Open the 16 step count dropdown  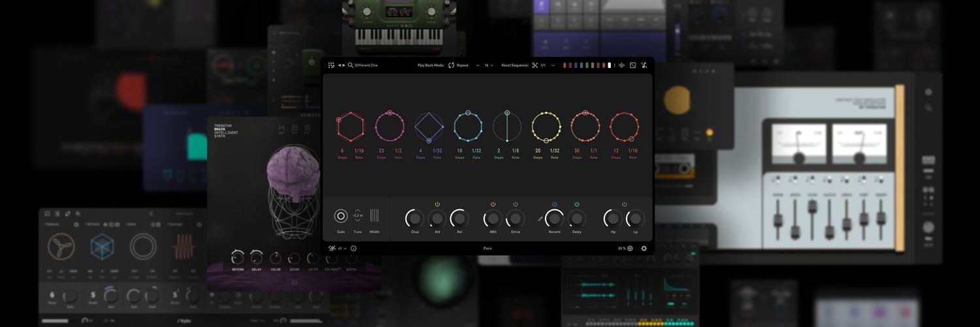click(489, 65)
